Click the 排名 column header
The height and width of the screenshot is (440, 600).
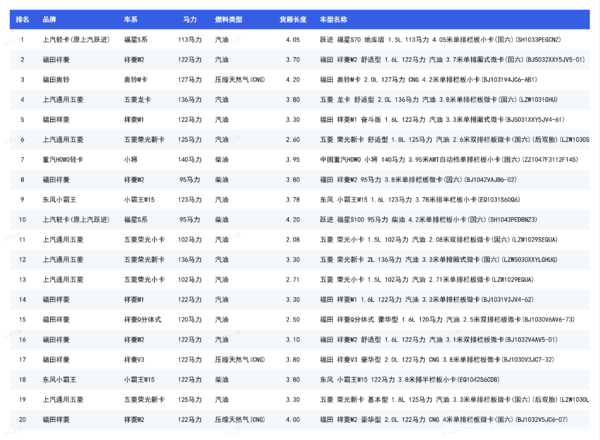tap(22, 19)
